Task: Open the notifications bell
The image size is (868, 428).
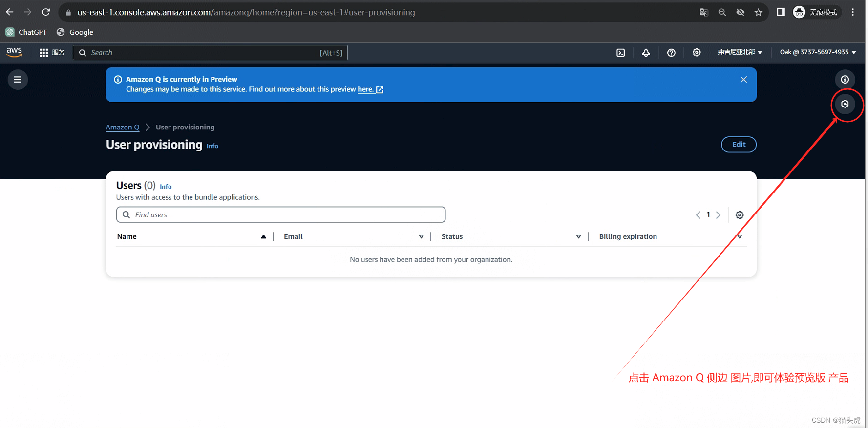Action: coord(646,53)
